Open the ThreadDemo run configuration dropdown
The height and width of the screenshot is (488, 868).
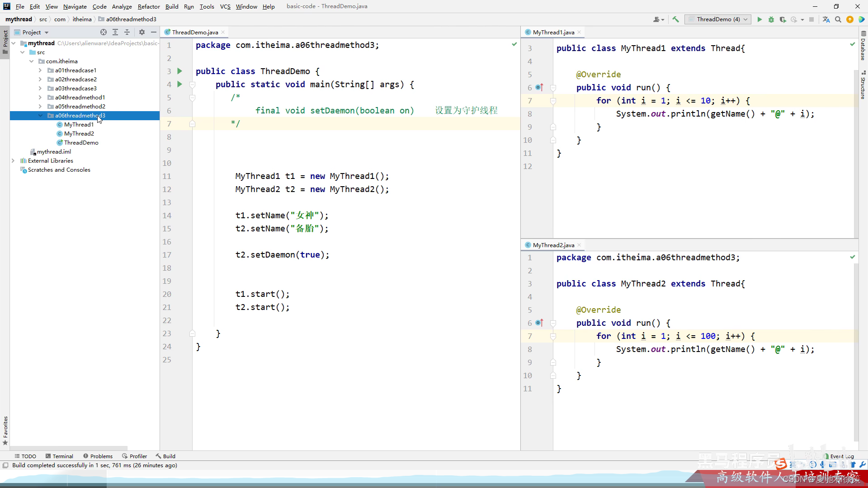pyautogui.click(x=717, y=19)
